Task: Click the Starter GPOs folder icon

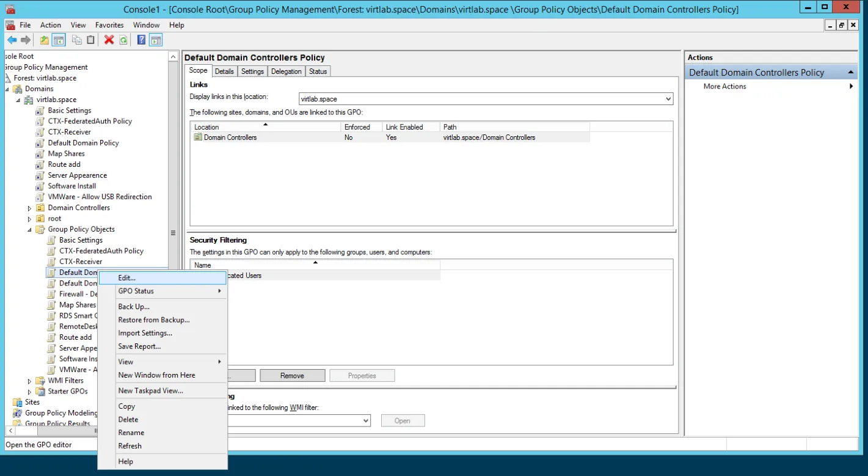Action: (40, 392)
